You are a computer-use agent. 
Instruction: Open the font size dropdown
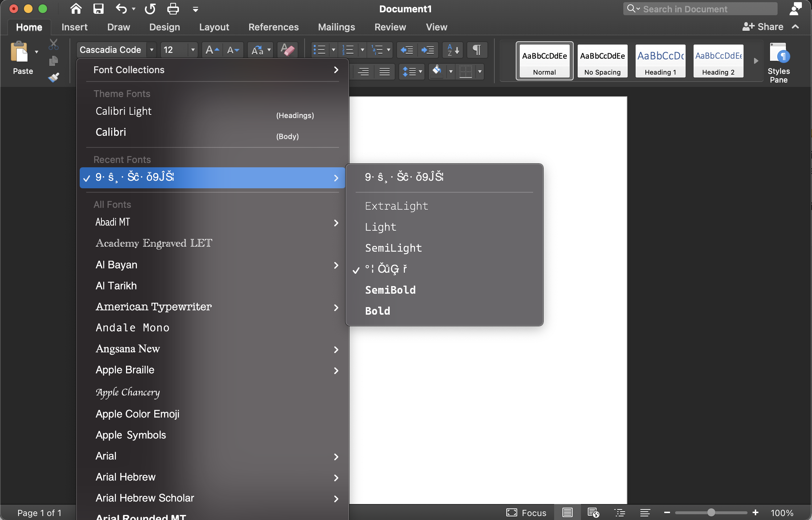click(x=192, y=50)
